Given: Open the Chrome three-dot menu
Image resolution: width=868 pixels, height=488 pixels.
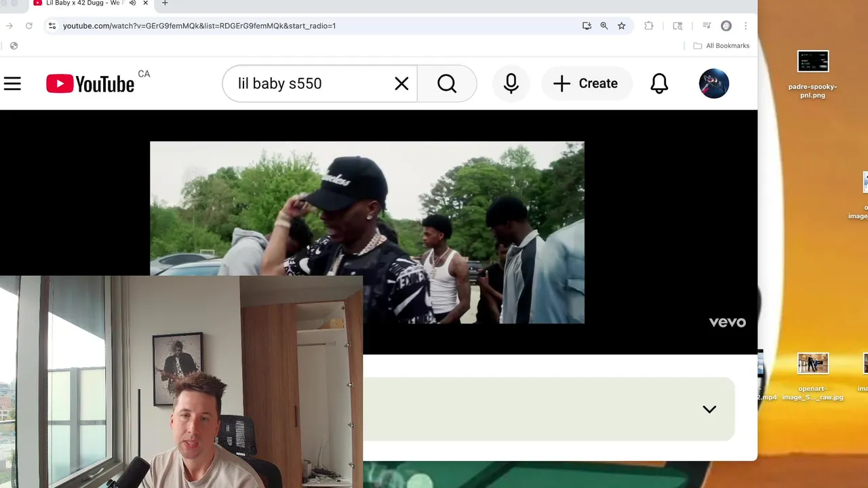Looking at the screenshot, I should [745, 26].
